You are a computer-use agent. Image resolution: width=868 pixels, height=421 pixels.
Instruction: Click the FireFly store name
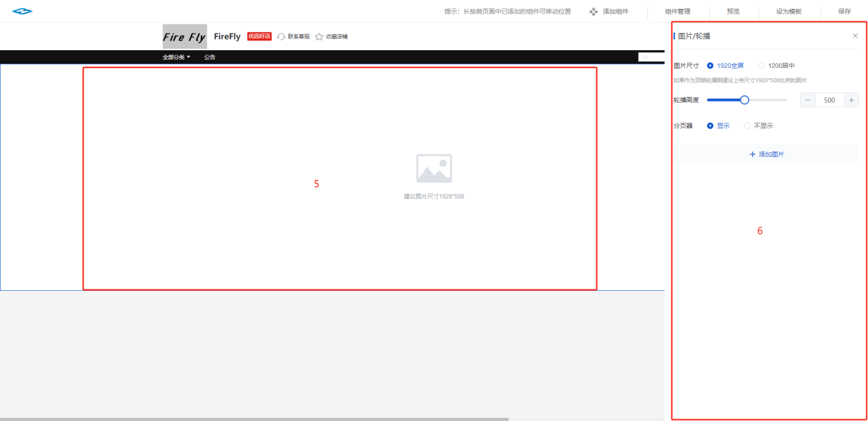(227, 37)
